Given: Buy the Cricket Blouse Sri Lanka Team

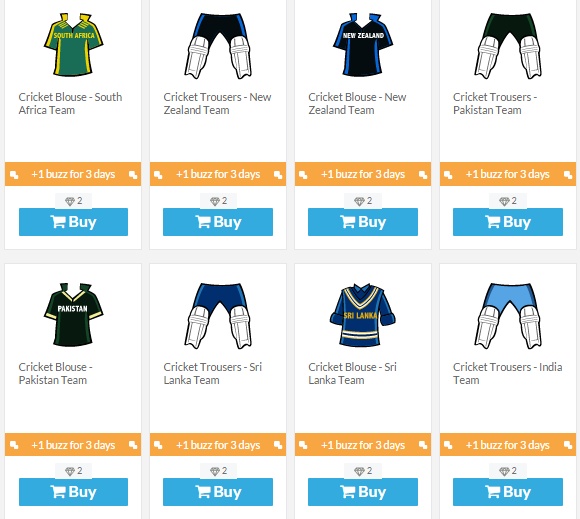Looking at the screenshot, I should pos(363,492).
